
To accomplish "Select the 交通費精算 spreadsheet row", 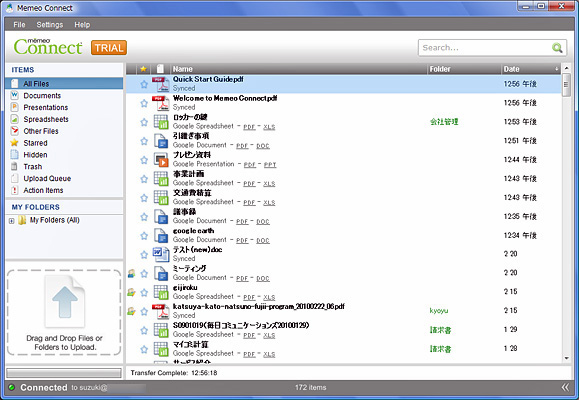I will (x=343, y=198).
